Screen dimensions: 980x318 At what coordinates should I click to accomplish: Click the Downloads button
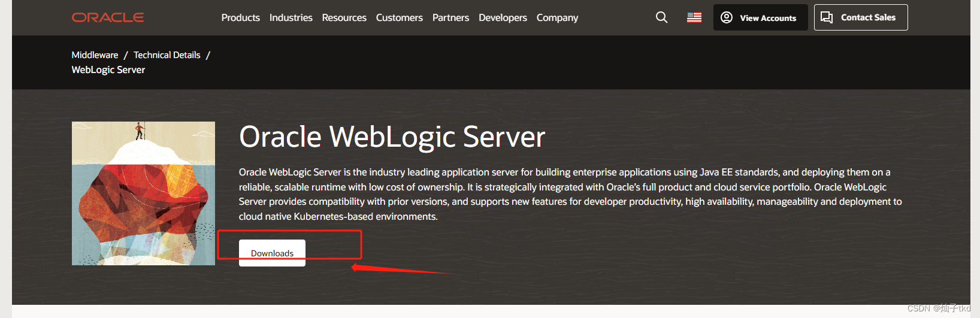272,253
